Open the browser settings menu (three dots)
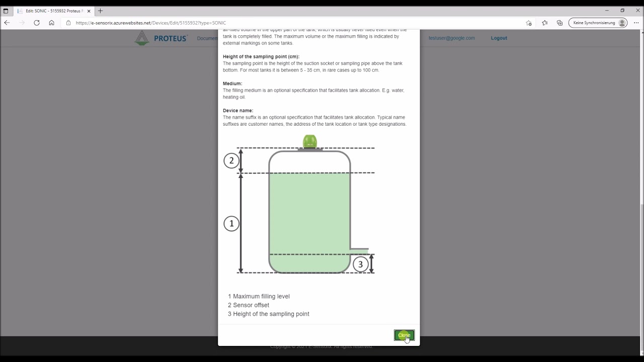 [636, 23]
